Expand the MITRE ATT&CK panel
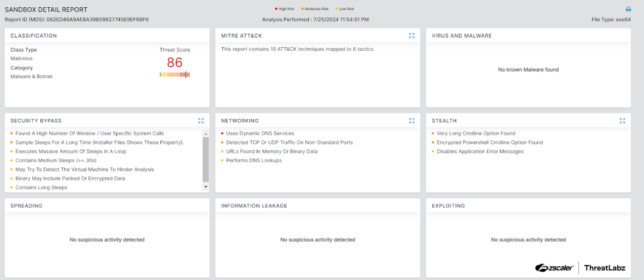The height and width of the screenshot is (280, 644). pyautogui.click(x=411, y=36)
